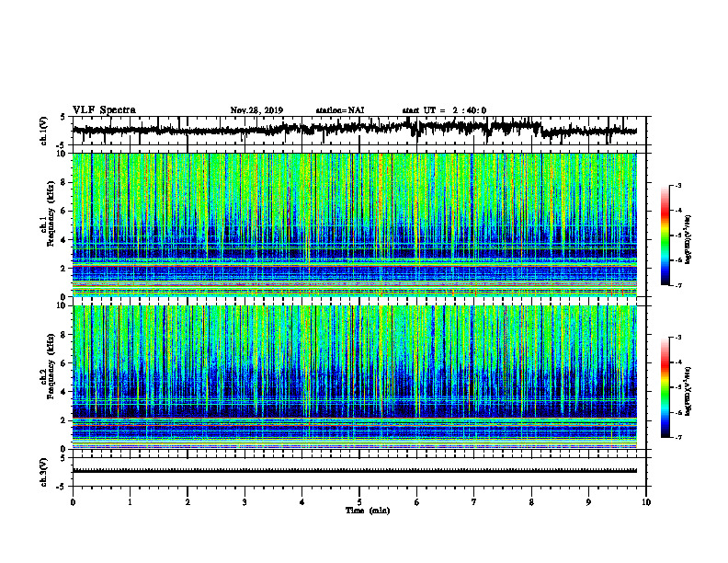Click the ch.1 spectrogram color bar

pos(665,236)
